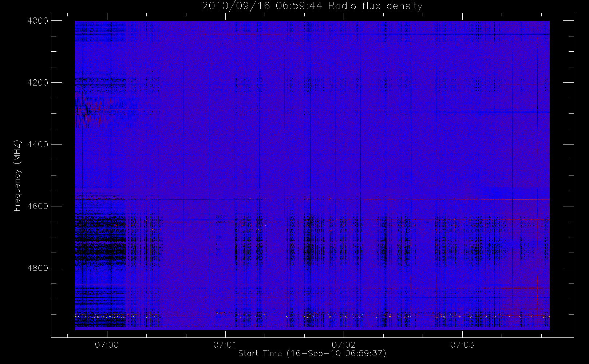Screen dimensions: 589x364
Task: Click the 4800 frequency tick label
Action: [38, 268]
